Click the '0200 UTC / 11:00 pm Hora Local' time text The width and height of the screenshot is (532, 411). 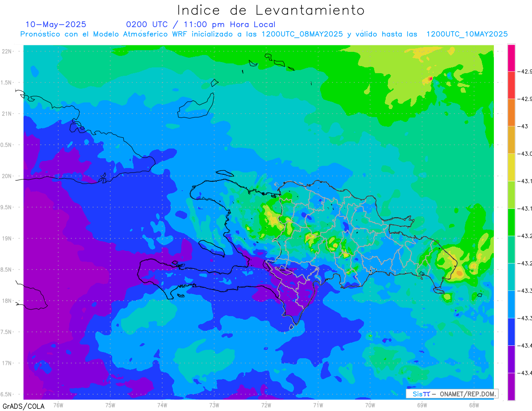pos(200,24)
